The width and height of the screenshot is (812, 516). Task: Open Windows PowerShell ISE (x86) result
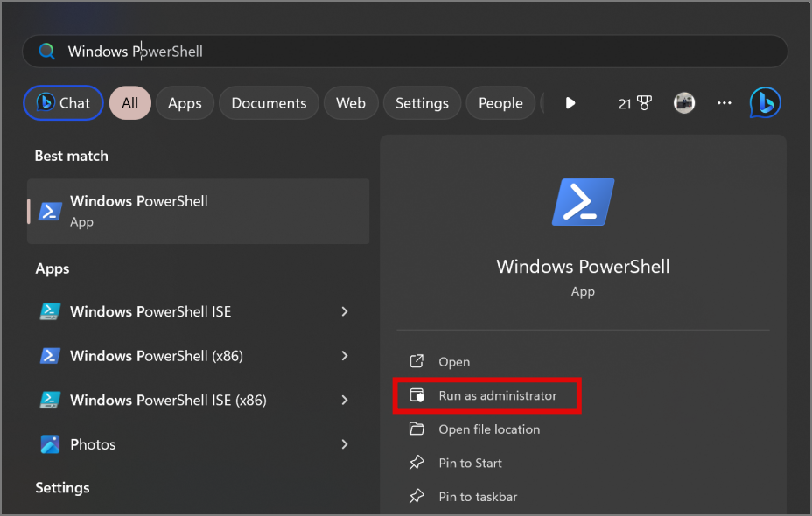click(168, 401)
